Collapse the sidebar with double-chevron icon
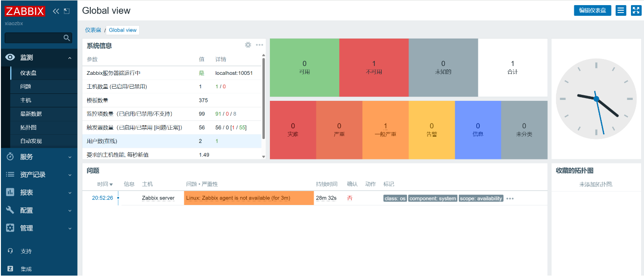644x277 pixels. 56,11
